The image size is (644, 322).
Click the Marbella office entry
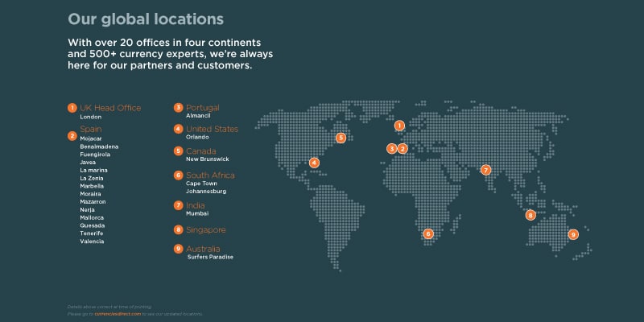tap(92, 186)
